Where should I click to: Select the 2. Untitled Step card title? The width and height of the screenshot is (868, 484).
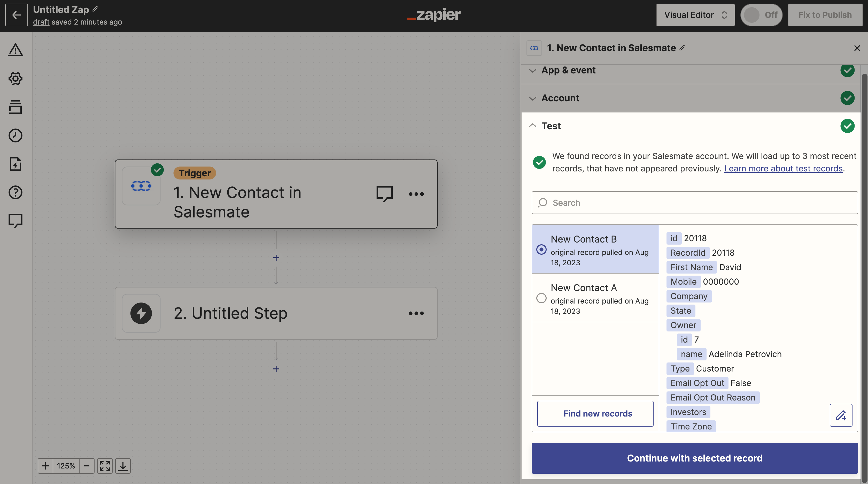(230, 313)
